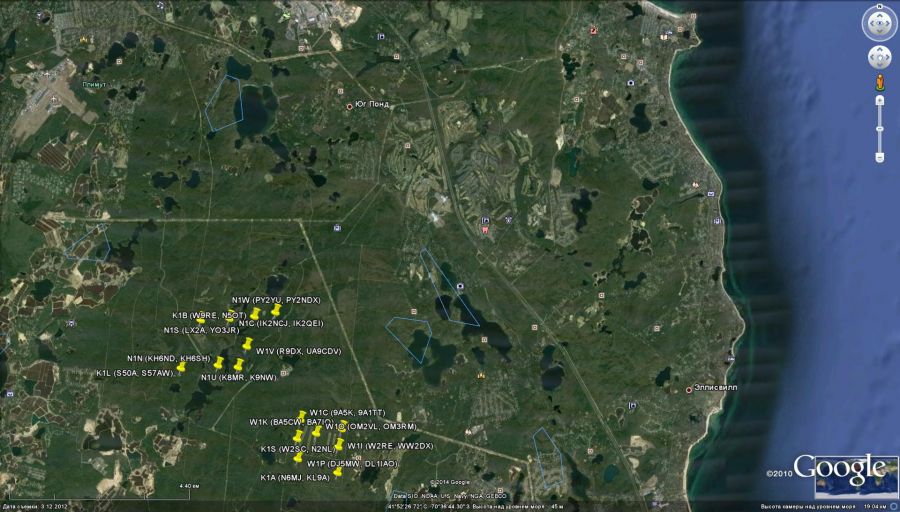Select the K1L (S50A, S57AW) yellow pushpin
The width and height of the screenshot is (900, 512).
(180, 369)
